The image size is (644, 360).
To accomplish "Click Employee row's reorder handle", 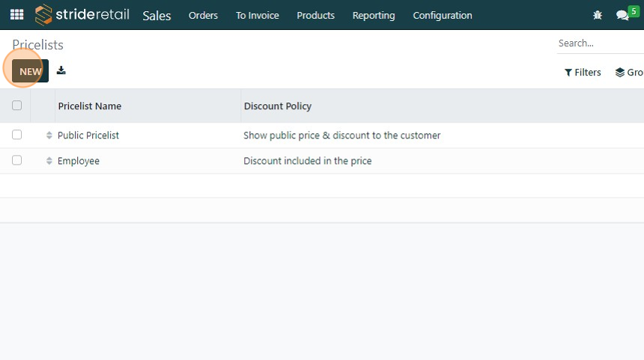I will coord(49,161).
